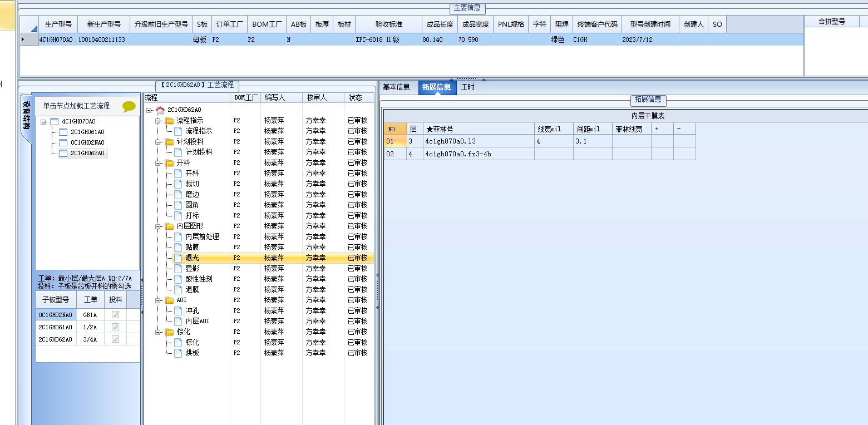
Task: Click the 流程指示 folder icon
Action: point(169,120)
